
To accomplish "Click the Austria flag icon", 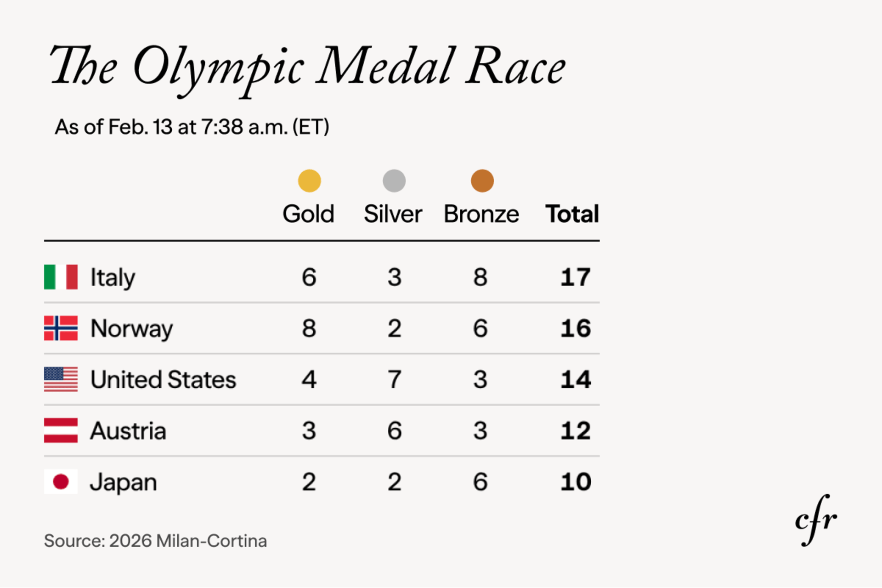I will point(61,430).
